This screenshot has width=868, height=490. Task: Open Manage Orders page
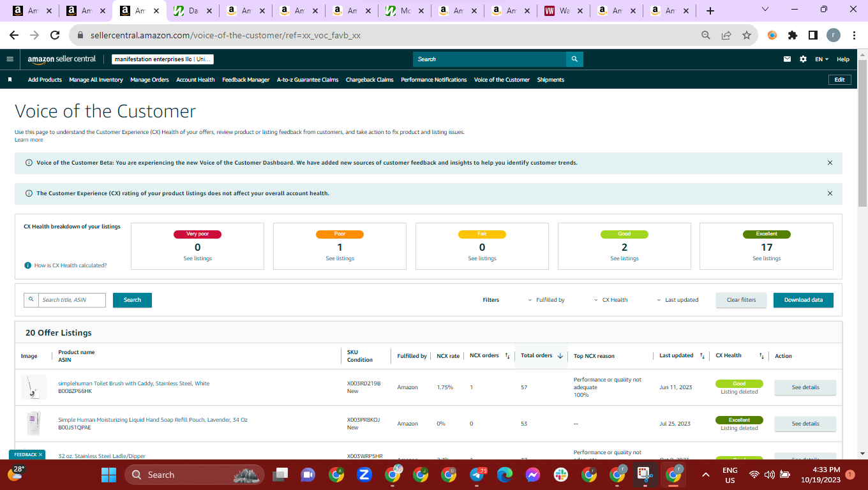point(149,80)
